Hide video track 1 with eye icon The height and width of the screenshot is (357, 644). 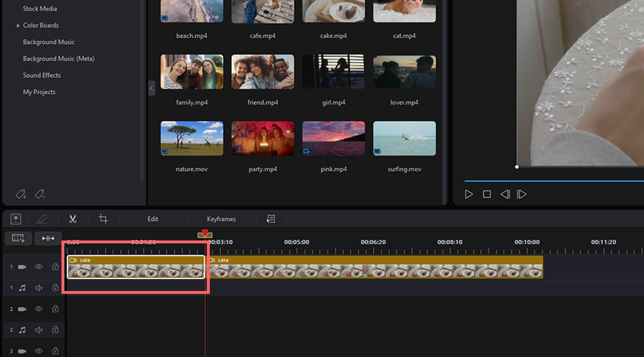pyautogui.click(x=39, y=267)
